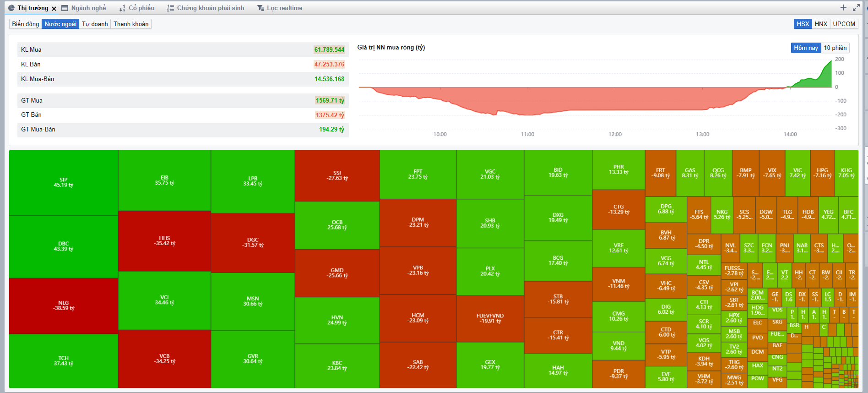Close the Thị trường tab
868x393 pixels.
54,8
